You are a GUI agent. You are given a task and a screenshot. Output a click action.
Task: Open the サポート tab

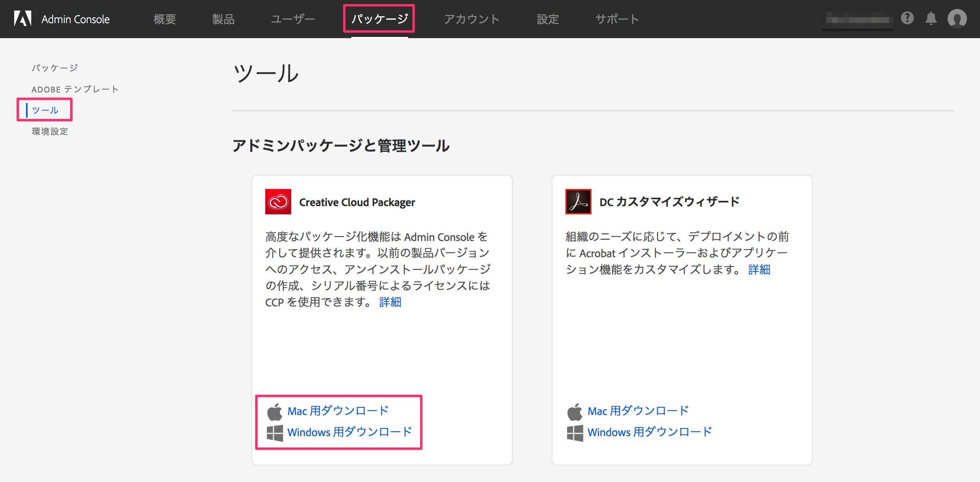[617, 19]
